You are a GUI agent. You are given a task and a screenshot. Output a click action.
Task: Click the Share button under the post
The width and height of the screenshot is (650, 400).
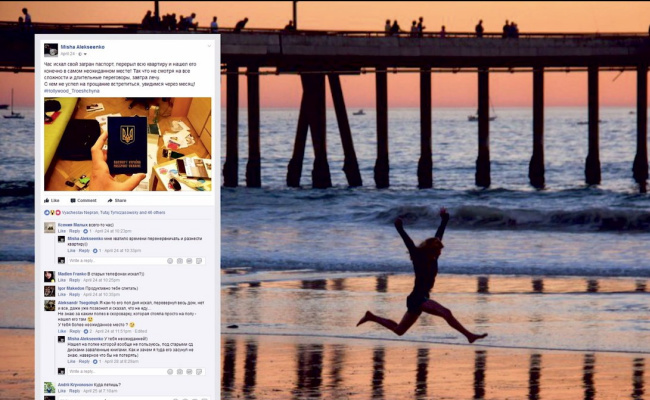[118, 200]
